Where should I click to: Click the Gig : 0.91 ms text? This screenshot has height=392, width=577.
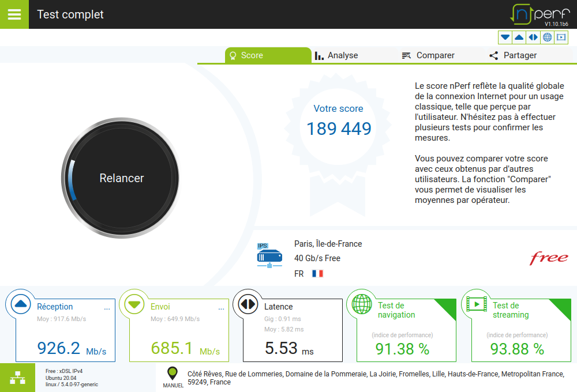pyautogui.click(x=283, y=319)
